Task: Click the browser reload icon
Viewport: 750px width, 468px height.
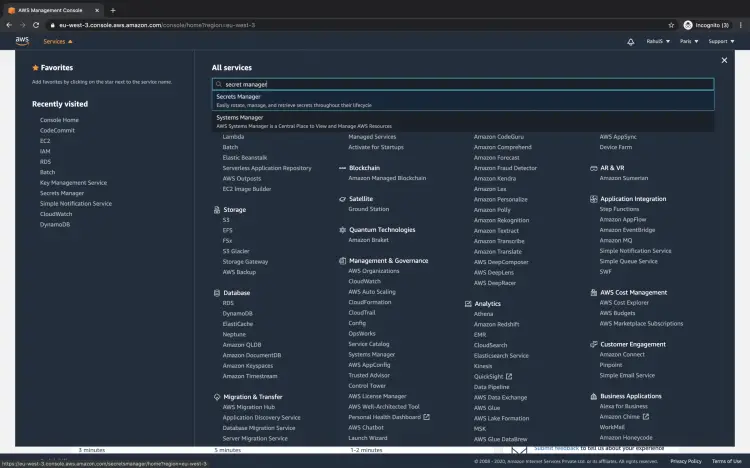Action: (36, 24)
